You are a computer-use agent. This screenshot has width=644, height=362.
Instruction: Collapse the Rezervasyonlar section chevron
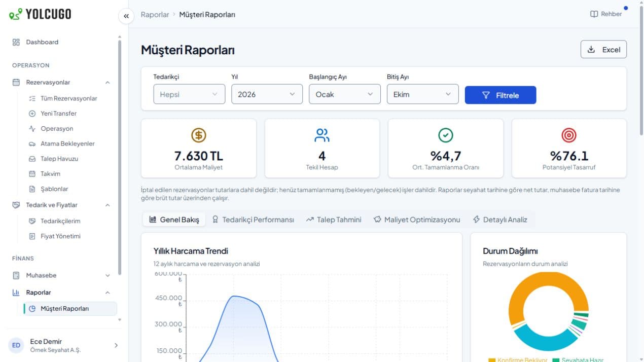coord(108,82)
